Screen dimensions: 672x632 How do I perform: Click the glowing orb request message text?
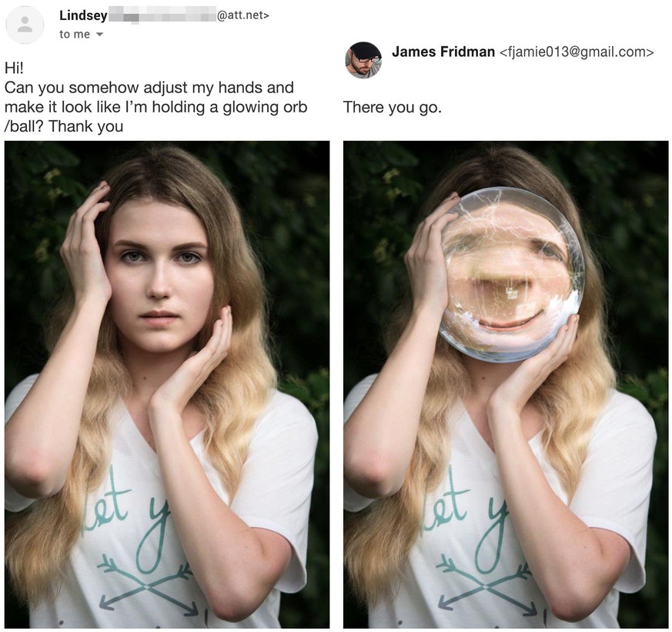(x=155, y=107)
